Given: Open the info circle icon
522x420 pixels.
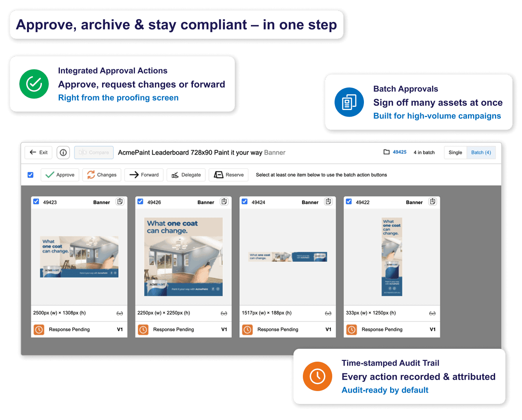Looking at the screenshot, I should point(63,153).
